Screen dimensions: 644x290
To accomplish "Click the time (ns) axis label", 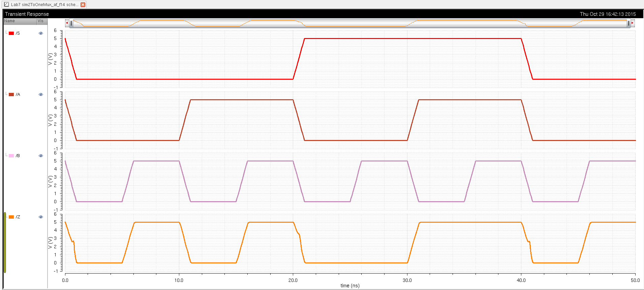I will click(x=350, y=286).
